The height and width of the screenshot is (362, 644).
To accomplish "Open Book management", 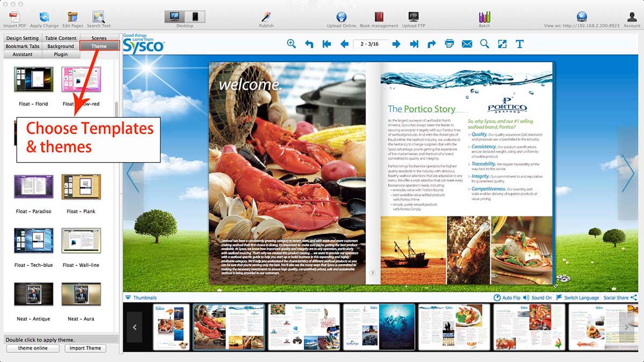I will (x=379, y=17).
